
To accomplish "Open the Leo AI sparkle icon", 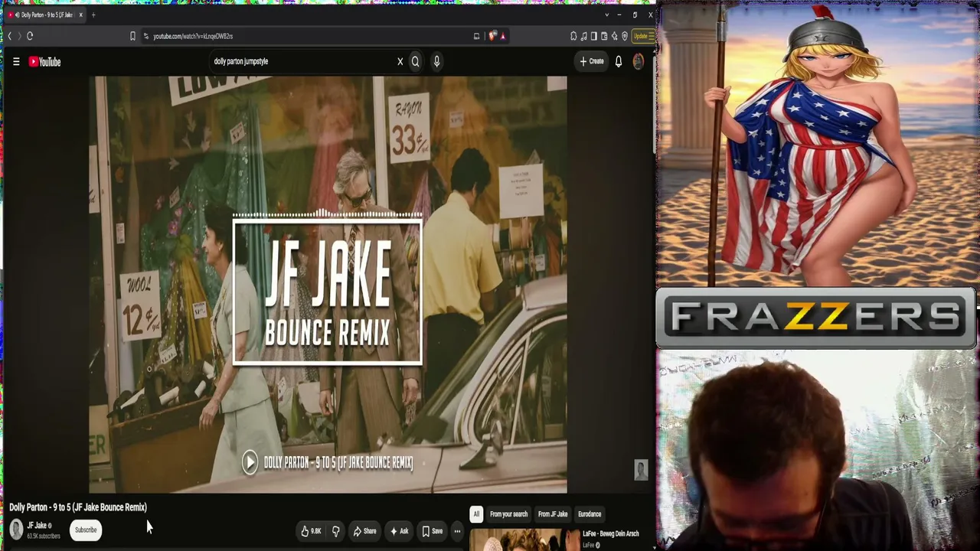I will (x=614, y=36).
